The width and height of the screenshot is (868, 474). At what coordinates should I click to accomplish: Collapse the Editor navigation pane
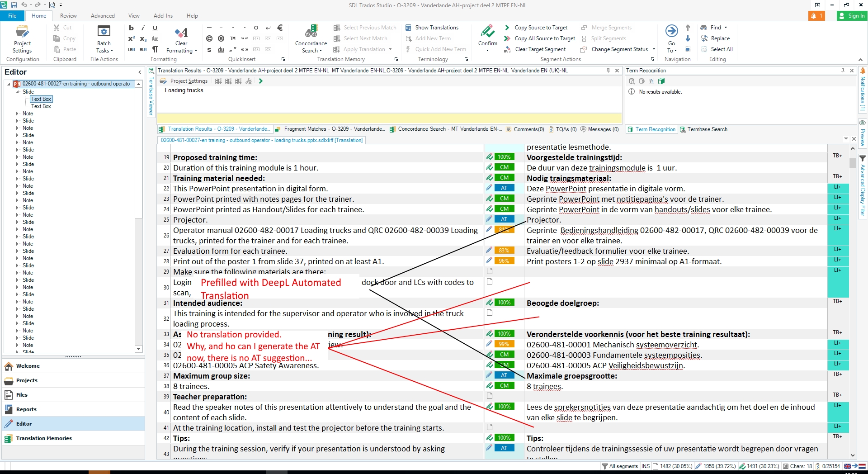pos(139,72)
